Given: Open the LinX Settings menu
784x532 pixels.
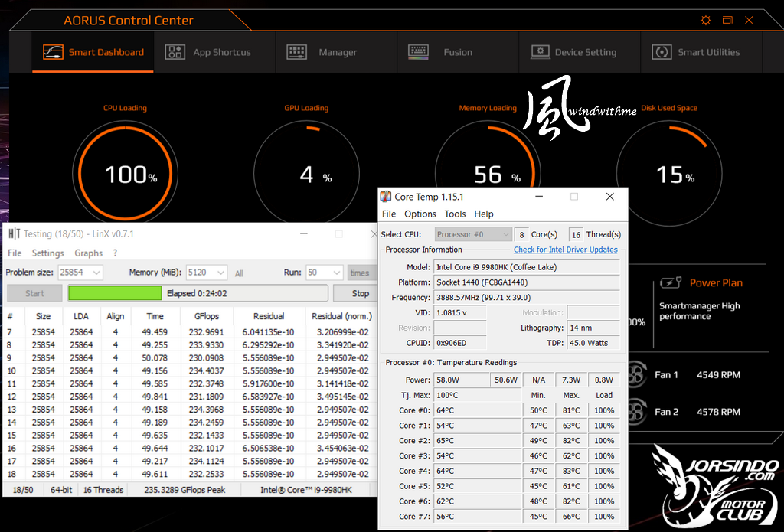Looking at the screenshot, I should 48,253.
